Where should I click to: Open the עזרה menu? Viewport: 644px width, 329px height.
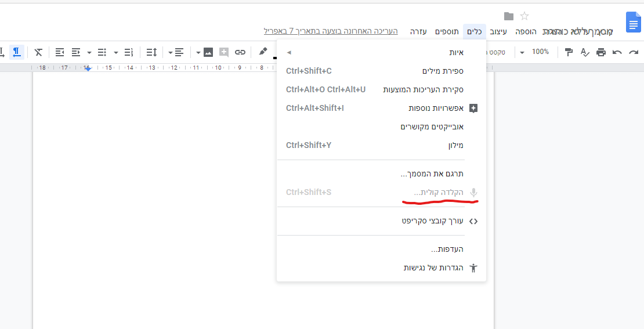[418, 32]
